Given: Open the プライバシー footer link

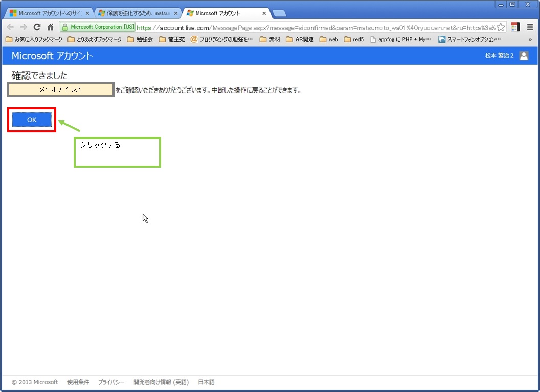Looking at the screenshot, I should point(111,382).
